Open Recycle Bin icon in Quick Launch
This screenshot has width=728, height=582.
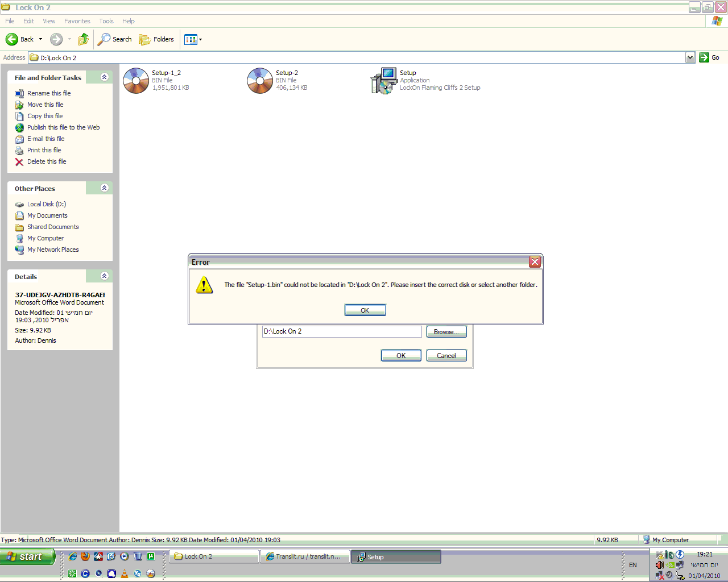coord(138,556)
